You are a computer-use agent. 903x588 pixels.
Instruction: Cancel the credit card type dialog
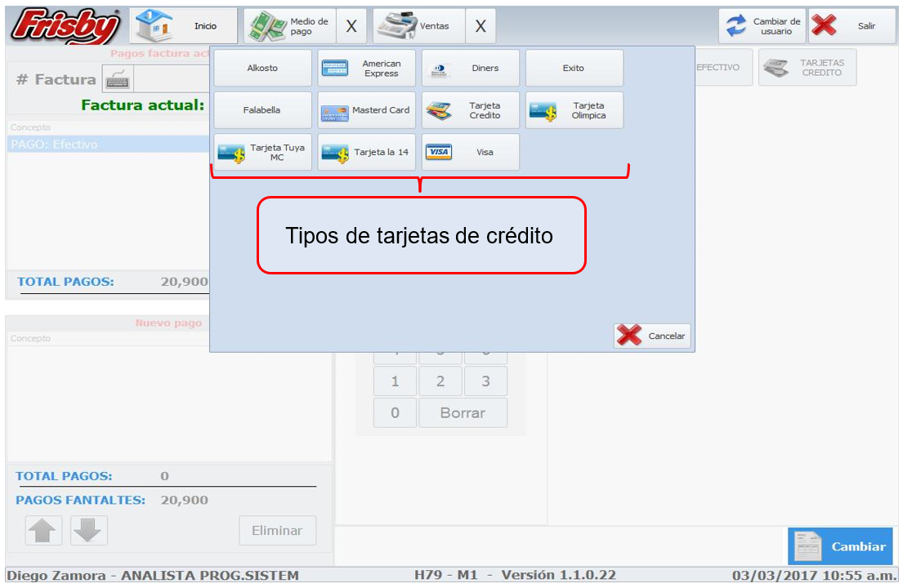[652, 336]
